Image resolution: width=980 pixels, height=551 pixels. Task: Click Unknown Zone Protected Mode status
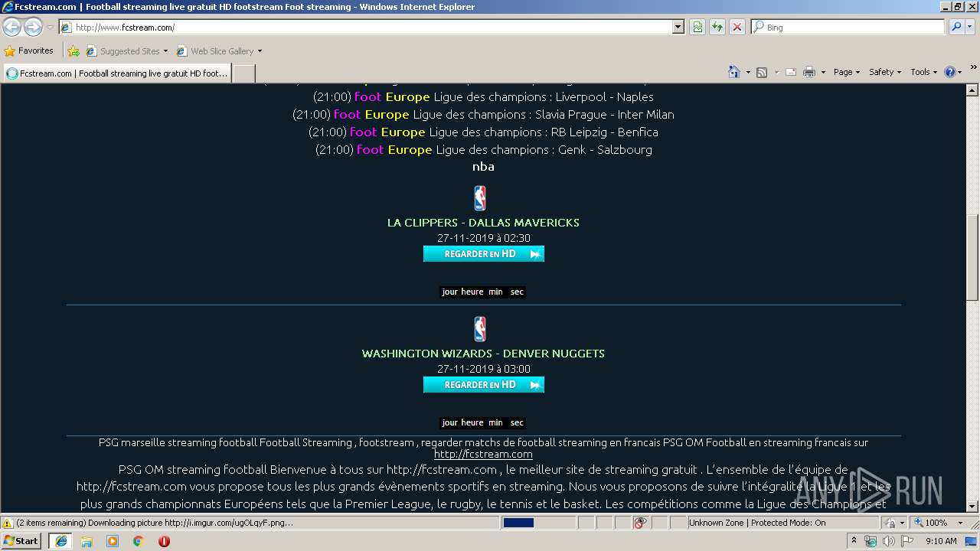(x=757, y=523)
